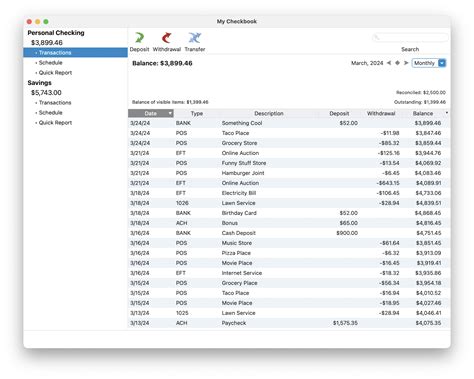
Task: Open Transactions under Savings
Action: [x=55, y=103]
